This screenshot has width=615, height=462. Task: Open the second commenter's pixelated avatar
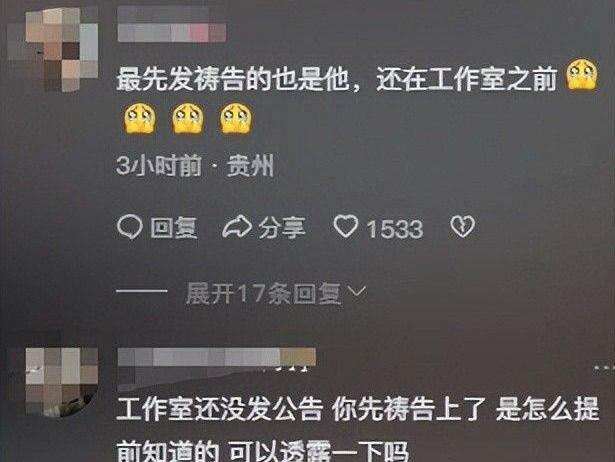[62, 381]
